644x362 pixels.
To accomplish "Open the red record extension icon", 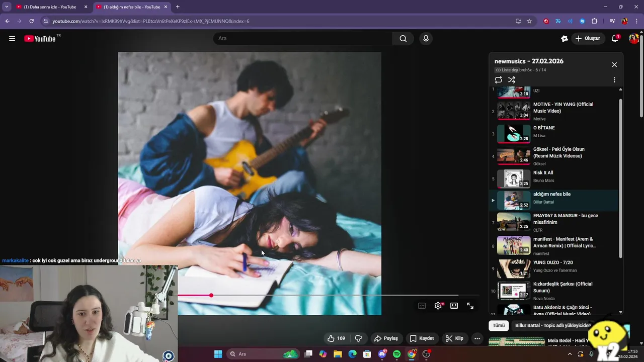I will coord(546,21).
